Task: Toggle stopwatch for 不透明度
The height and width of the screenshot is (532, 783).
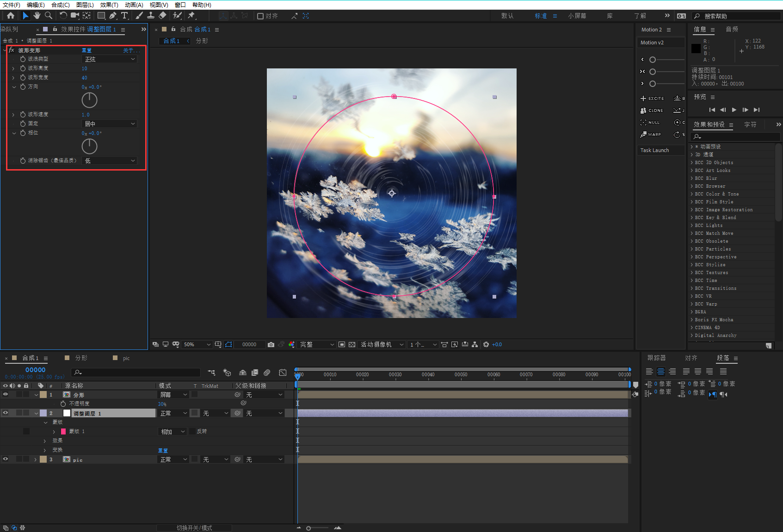Action: pos(63,404)
